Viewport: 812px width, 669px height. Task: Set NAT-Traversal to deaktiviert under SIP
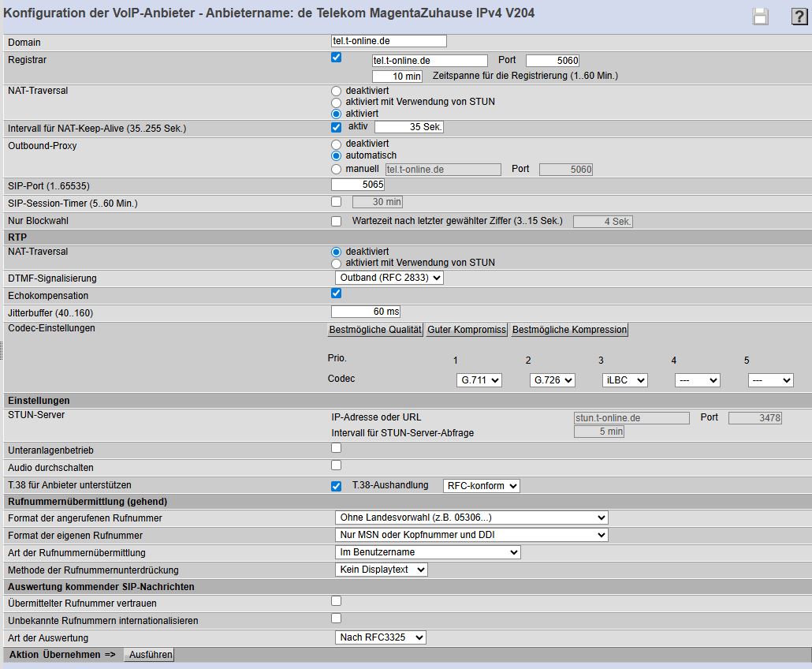337,91
